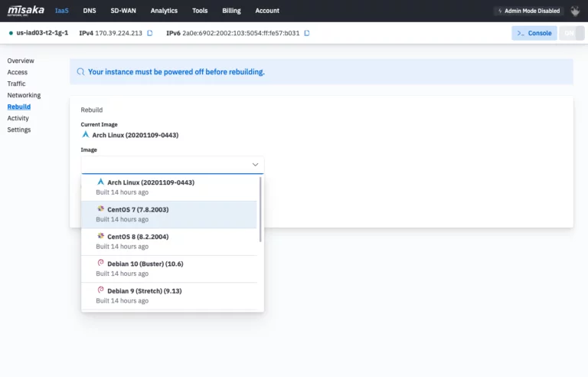The image size is (588, 377).
Task: Click the green instance status dot
Action: click(11, 33)
